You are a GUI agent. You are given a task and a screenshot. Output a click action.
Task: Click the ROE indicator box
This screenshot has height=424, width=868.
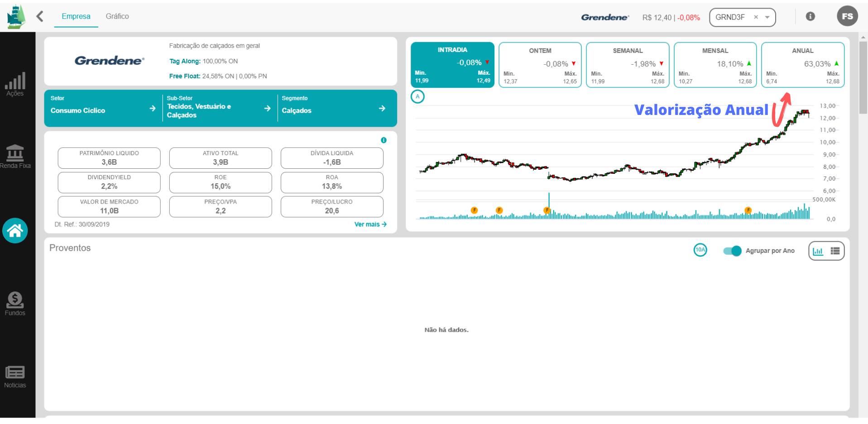point(221,182)
